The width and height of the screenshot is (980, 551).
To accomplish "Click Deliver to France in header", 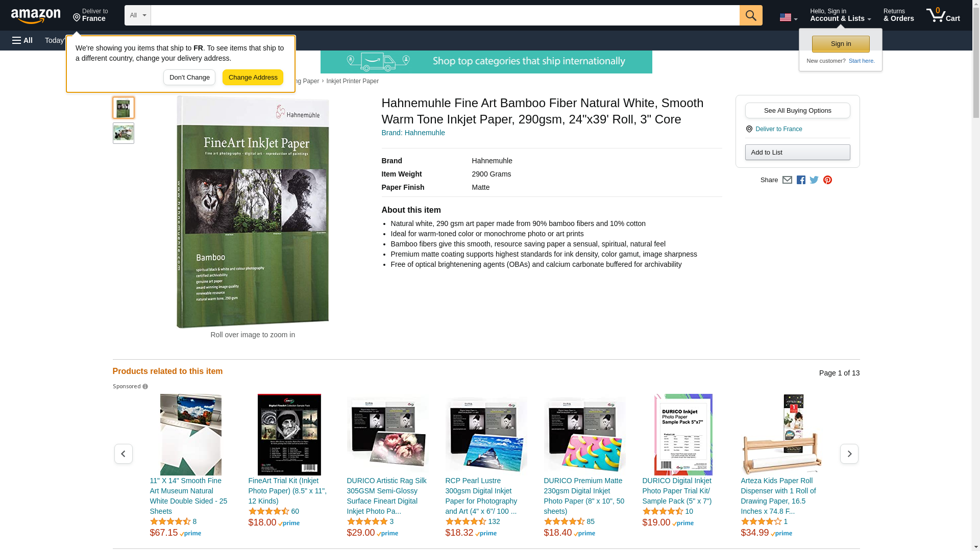I will (x=90, y=15).
